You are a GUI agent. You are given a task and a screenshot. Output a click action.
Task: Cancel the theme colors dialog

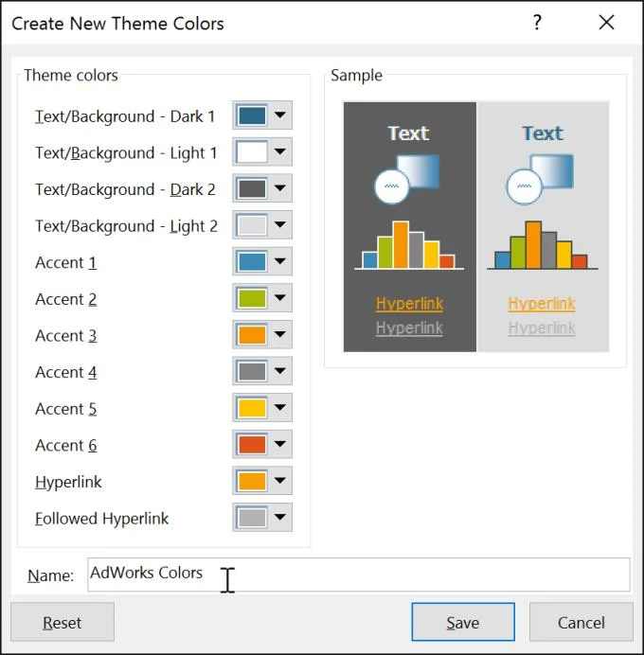pyautogui.click(x=581, y=622)
